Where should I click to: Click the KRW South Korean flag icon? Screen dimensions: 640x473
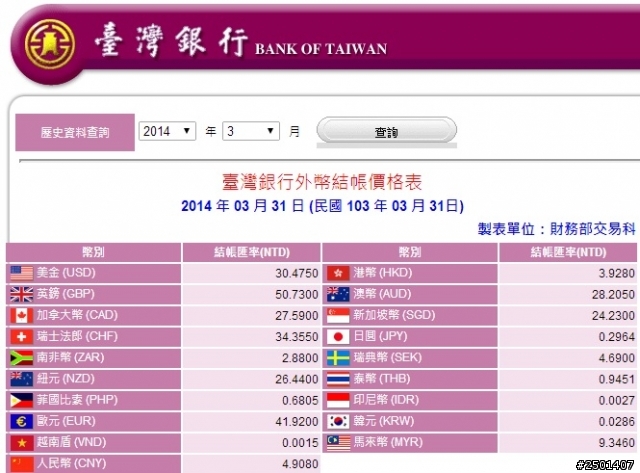(x=338, y=422)
